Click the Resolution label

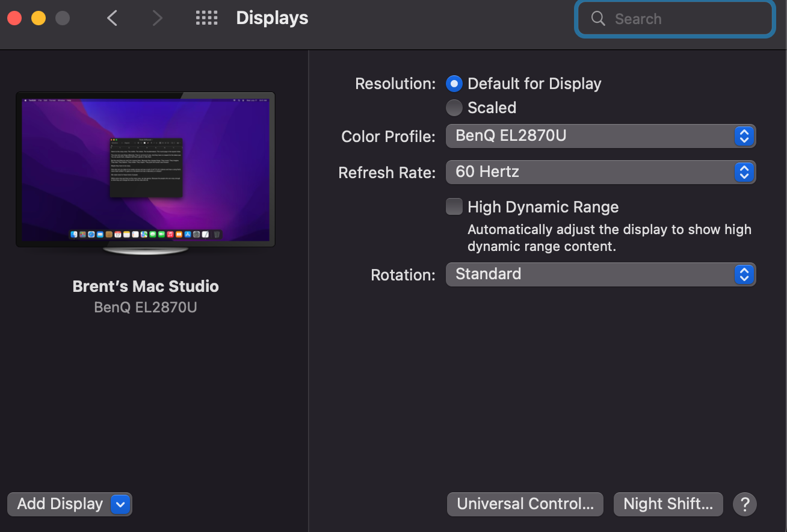click(395, 84)
